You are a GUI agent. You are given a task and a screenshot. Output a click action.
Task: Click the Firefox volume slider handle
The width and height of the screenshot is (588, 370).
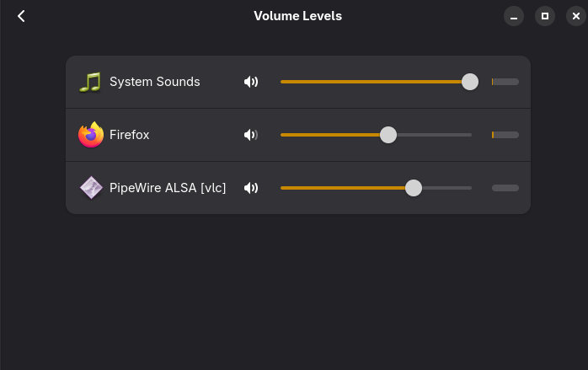point(388,135)
